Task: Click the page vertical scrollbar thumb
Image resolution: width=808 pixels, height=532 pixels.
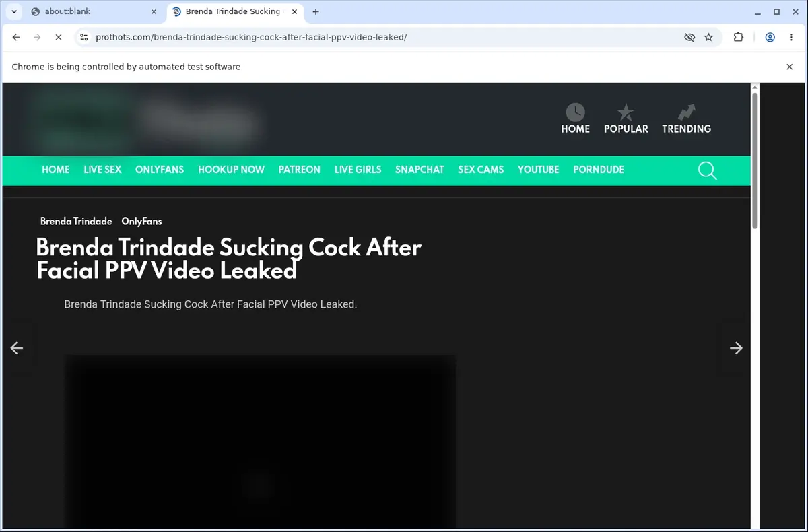Action: [x=755, y=160]
